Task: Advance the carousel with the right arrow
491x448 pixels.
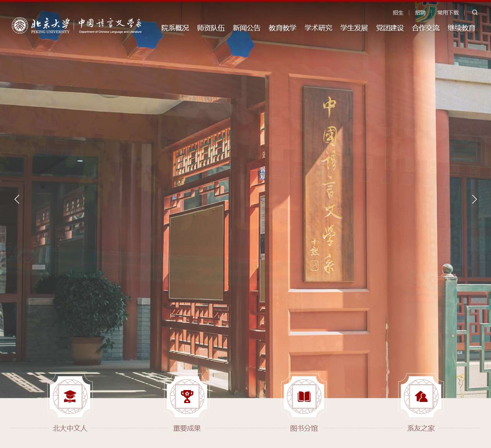Action: (475, 199)
